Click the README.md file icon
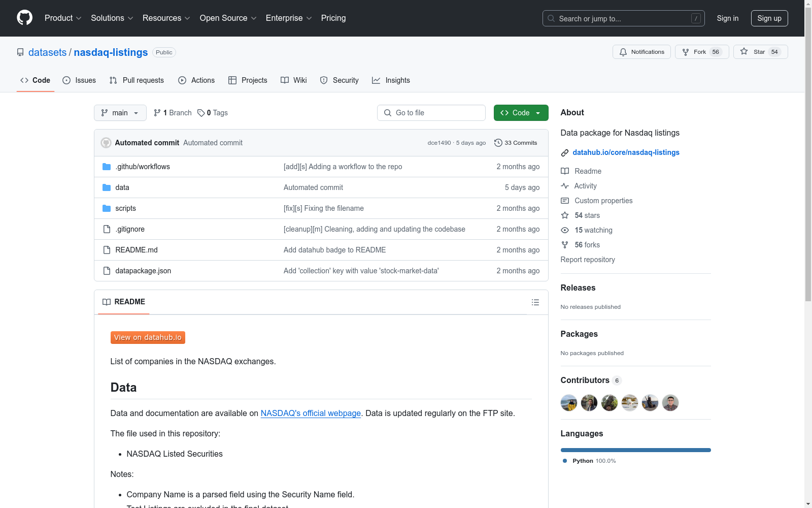 tap(107, 250)
